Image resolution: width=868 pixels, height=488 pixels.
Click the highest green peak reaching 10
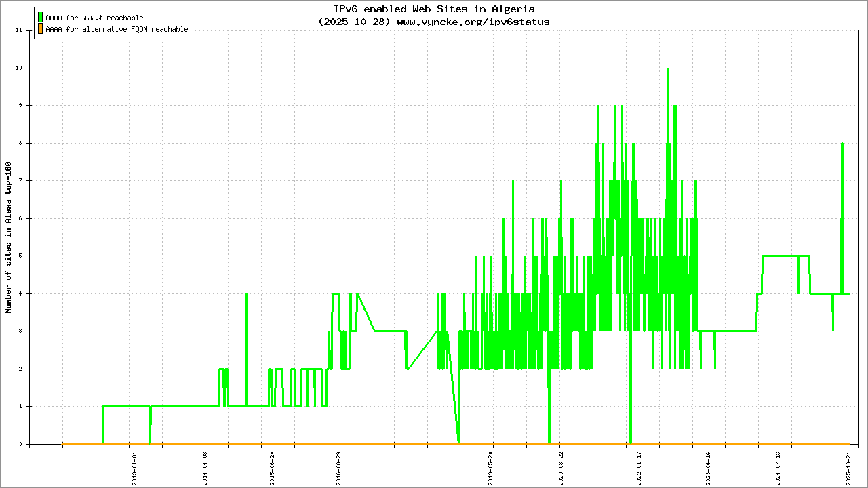(x=668, y=69)
